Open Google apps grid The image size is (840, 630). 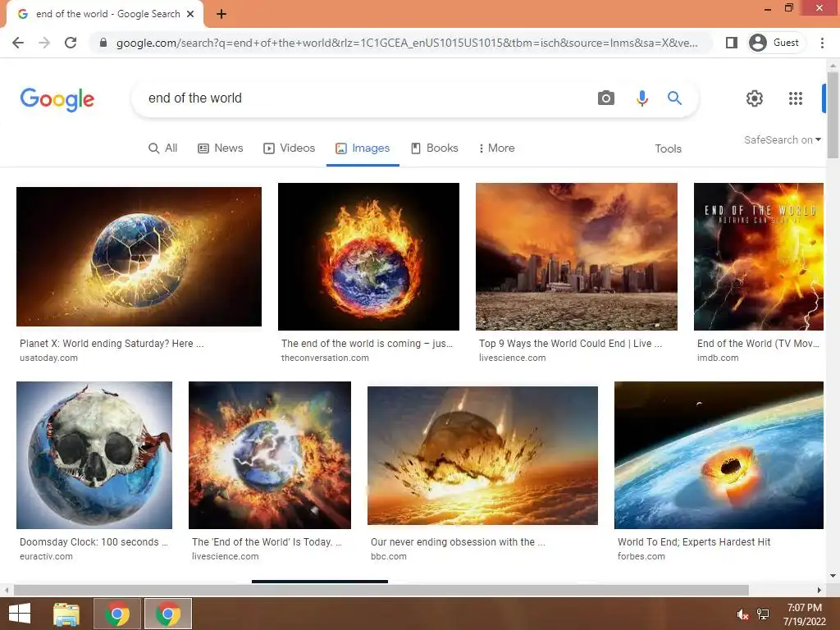coord(796,98)
